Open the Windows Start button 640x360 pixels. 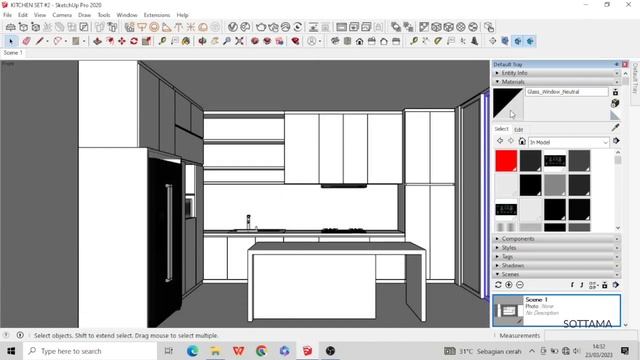point(11,351)
